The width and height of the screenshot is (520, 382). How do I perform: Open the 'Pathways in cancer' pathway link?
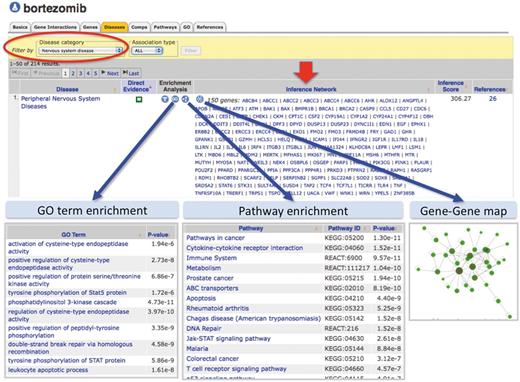click(215, 238)
